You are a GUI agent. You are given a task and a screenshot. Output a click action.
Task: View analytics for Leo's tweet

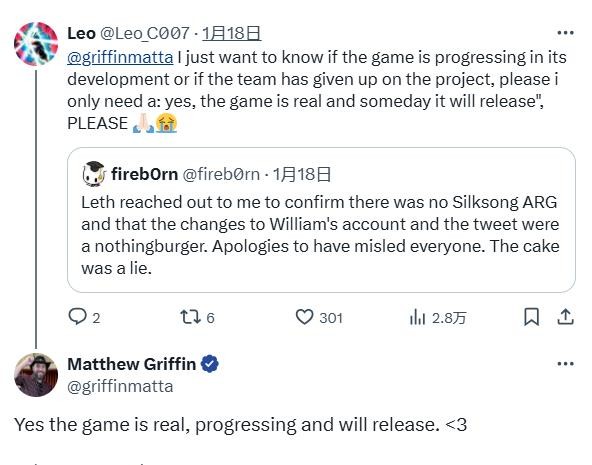pyautogui.click(x=437, y=318)
